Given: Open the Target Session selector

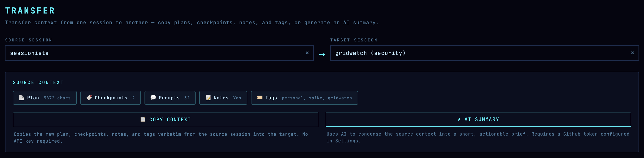Looking at the screenshot, I should pyautogui.click(x=475, y=53).
